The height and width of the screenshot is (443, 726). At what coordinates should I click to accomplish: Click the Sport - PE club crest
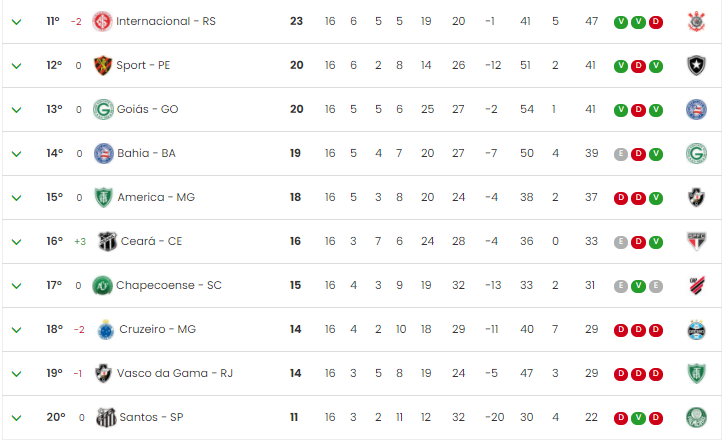pyautogui.click(x=102, y=65)
